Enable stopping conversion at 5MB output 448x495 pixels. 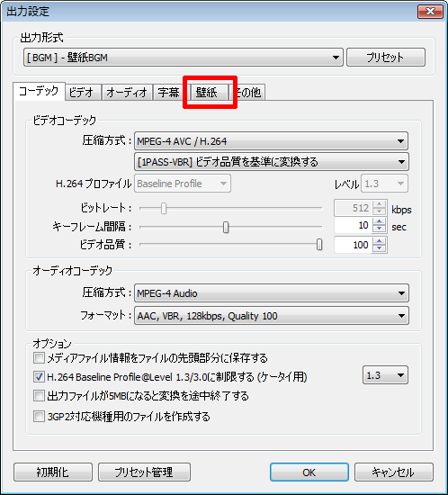click(x=39, y=396)
